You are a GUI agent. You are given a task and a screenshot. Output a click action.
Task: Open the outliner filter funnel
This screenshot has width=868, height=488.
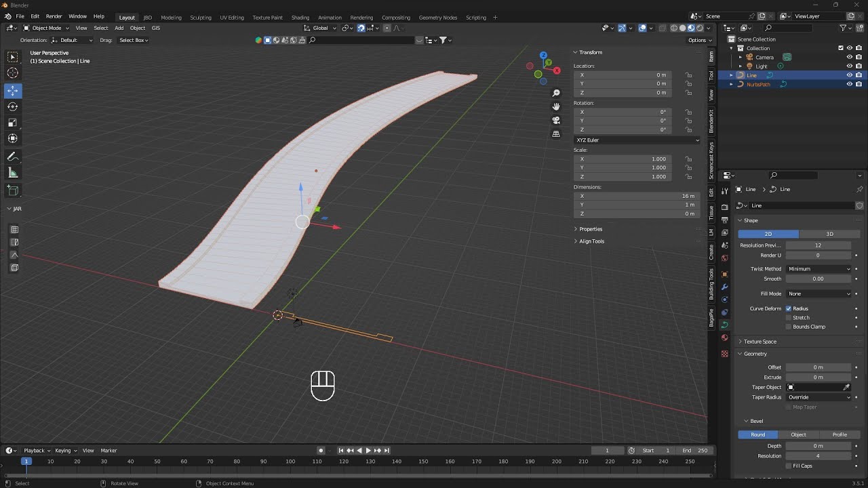(x=843, y=28)
